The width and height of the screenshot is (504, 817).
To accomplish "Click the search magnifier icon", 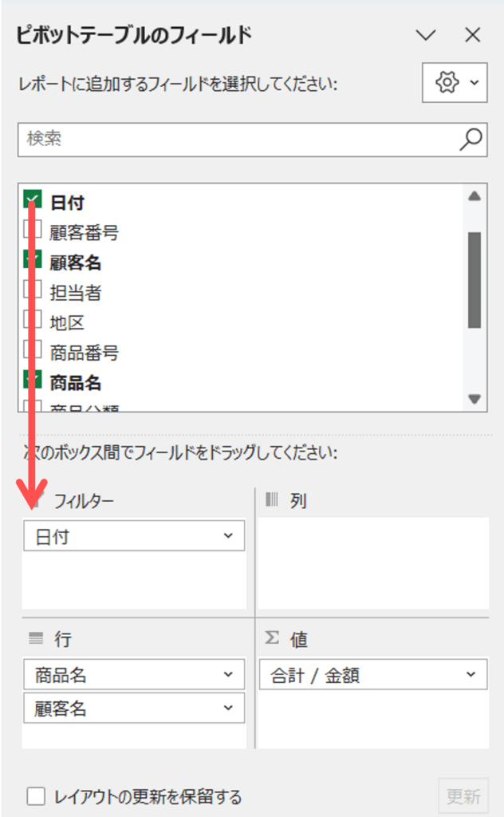I will coord(471,139).
